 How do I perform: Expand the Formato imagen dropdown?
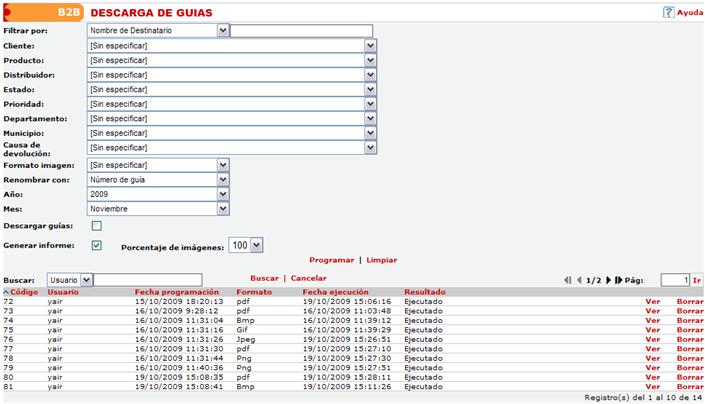click(x=223, y=165)
